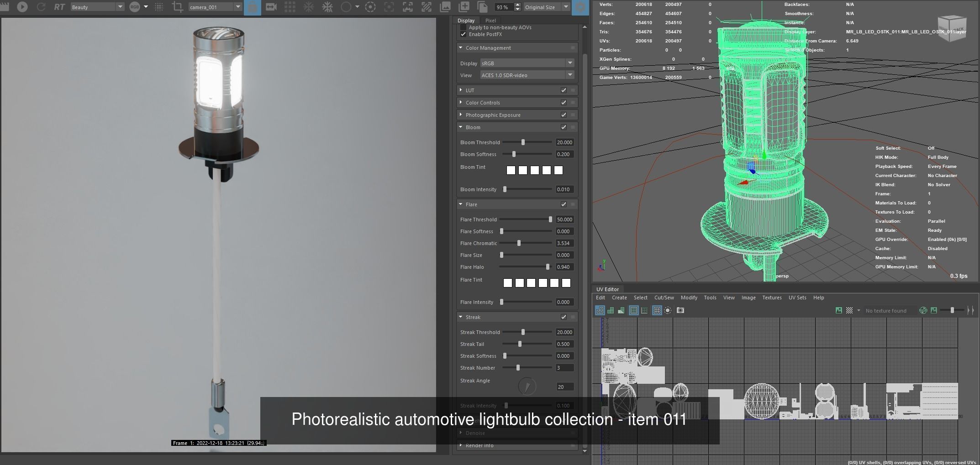Disable the Streak section checkbox
This screenshot has width=980, height=465.
[x=564, y=317]
